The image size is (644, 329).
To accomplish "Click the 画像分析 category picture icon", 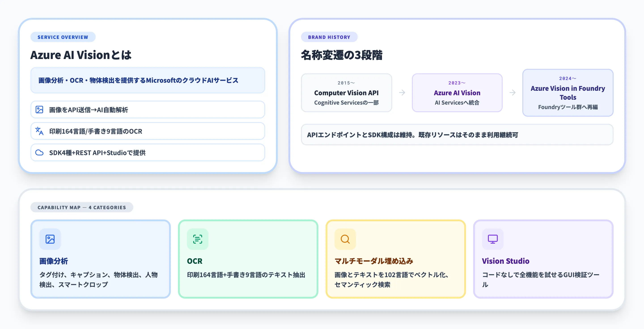I will point(50,239).
